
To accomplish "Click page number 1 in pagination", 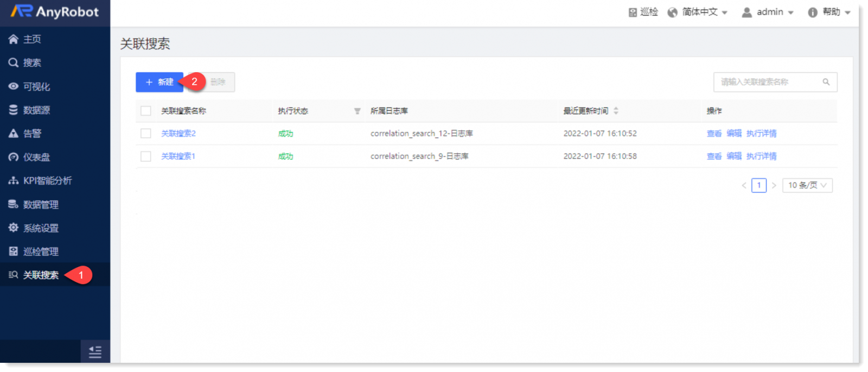I will pyautogui.click(x=759, y=185).
